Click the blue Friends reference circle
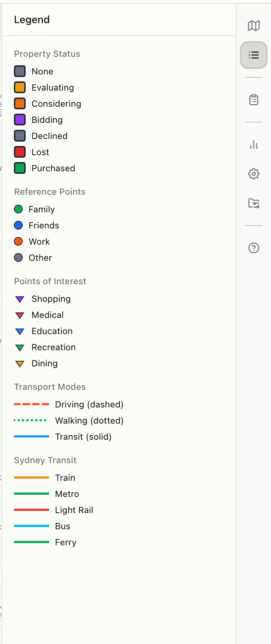This screenshot has height=644, width=271. coord(18,226)
